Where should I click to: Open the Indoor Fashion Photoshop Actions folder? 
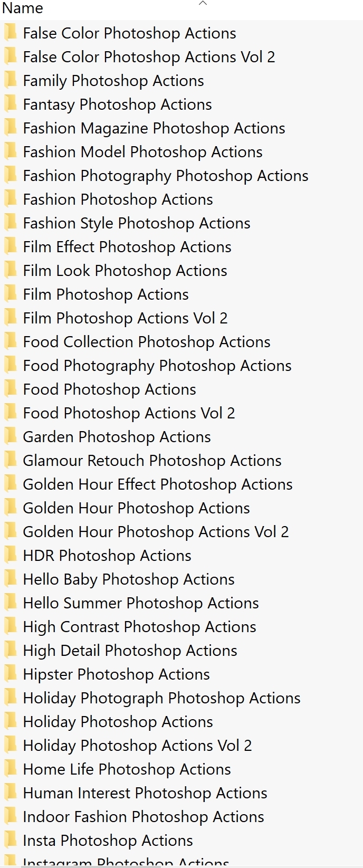143,817
